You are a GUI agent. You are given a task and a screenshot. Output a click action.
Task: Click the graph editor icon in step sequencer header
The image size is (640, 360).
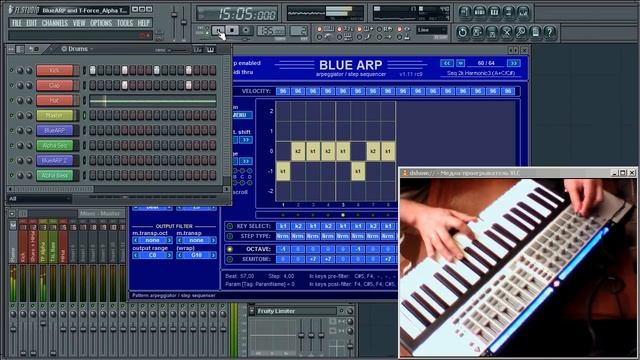198,49
